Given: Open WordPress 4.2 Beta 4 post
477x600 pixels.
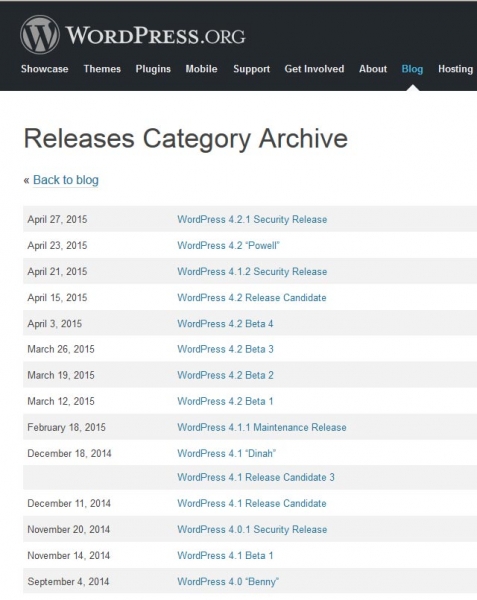Looking at the screenshot, I should tap(225, 323).
